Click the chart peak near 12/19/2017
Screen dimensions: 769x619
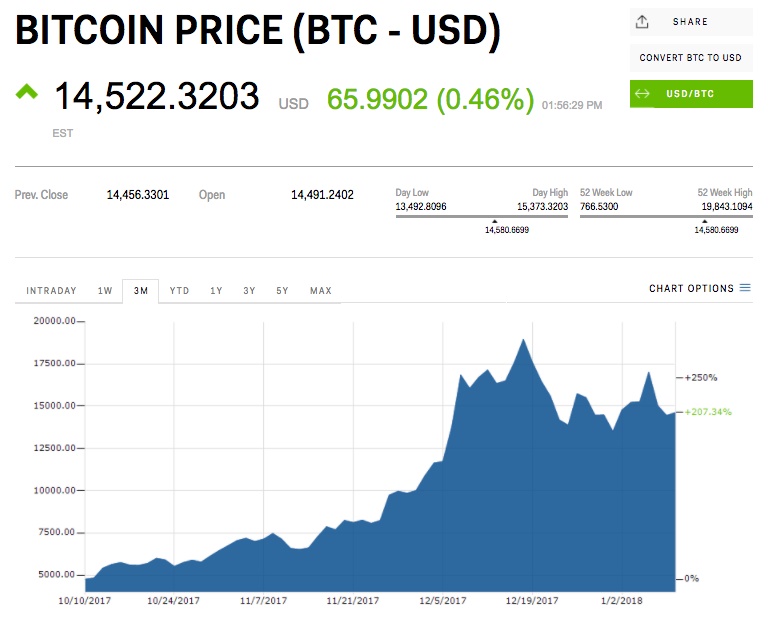pos(523,340)
